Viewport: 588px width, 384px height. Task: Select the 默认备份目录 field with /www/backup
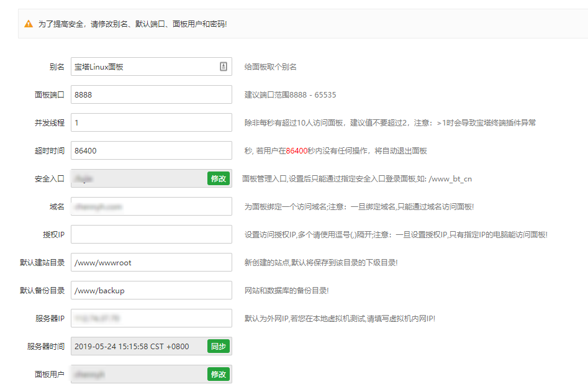tap(151, 290)
